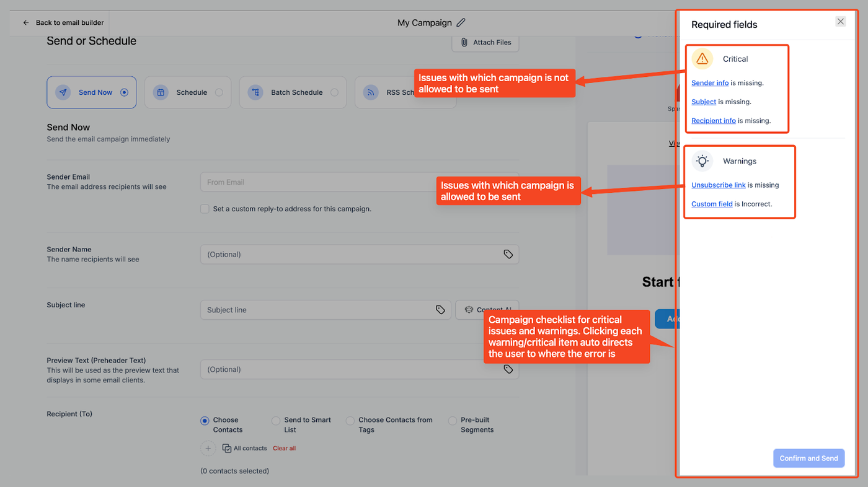The image size is (868, 487).
Task: Click the pencil icon beside My Campaign
Action: click(461, 23)
